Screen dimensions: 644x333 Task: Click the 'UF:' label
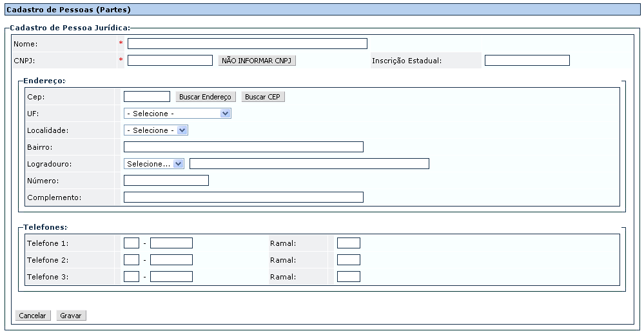coord(33,114)
